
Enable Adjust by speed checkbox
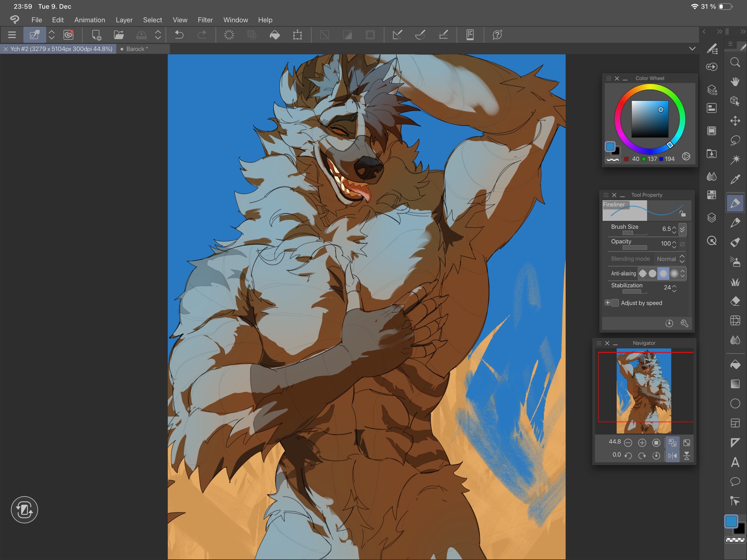(x=615, y=303)
